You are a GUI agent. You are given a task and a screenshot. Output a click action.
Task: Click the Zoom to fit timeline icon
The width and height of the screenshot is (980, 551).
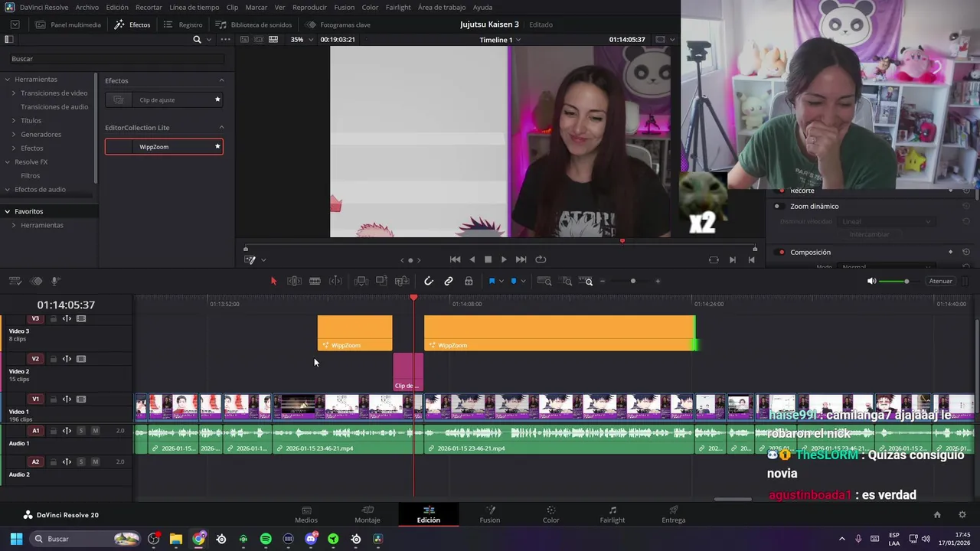(x=544, y=281)
